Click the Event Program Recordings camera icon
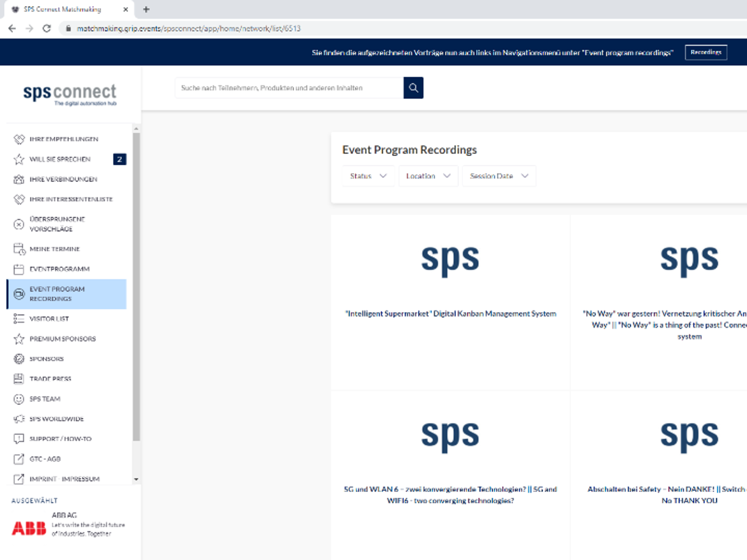 click(19, 294)
